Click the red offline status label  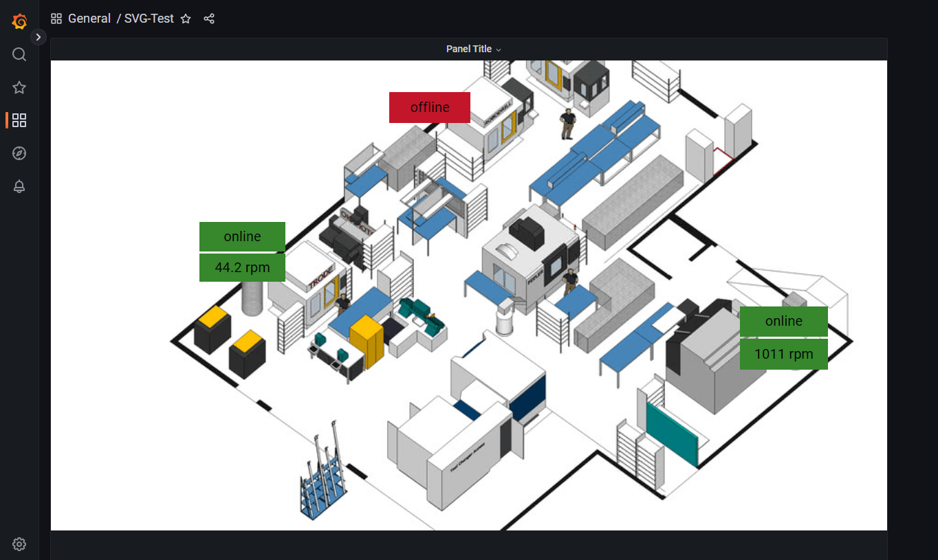429,107
